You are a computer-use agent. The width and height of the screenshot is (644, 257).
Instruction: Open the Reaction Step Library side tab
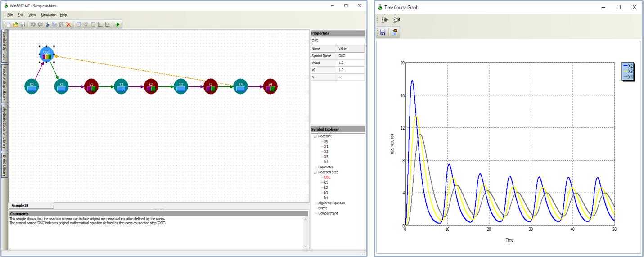point(4,83)
